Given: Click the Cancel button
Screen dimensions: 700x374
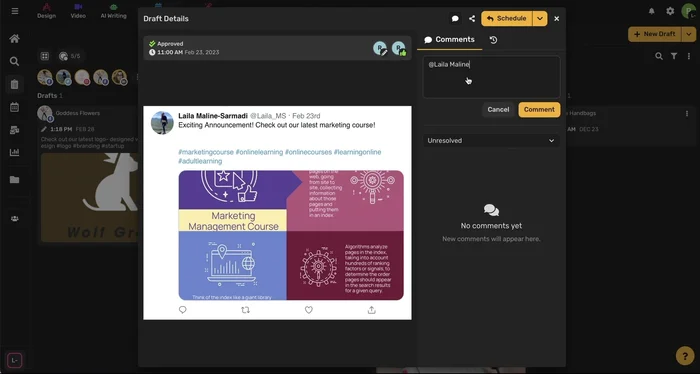Looking at the screenshot, I should [498, 109].
